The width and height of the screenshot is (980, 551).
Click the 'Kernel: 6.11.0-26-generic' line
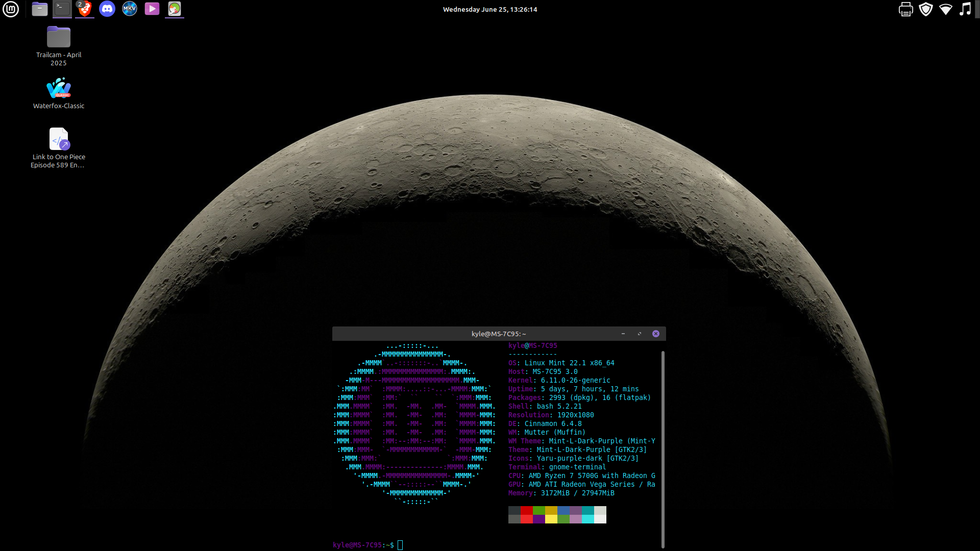559,381
